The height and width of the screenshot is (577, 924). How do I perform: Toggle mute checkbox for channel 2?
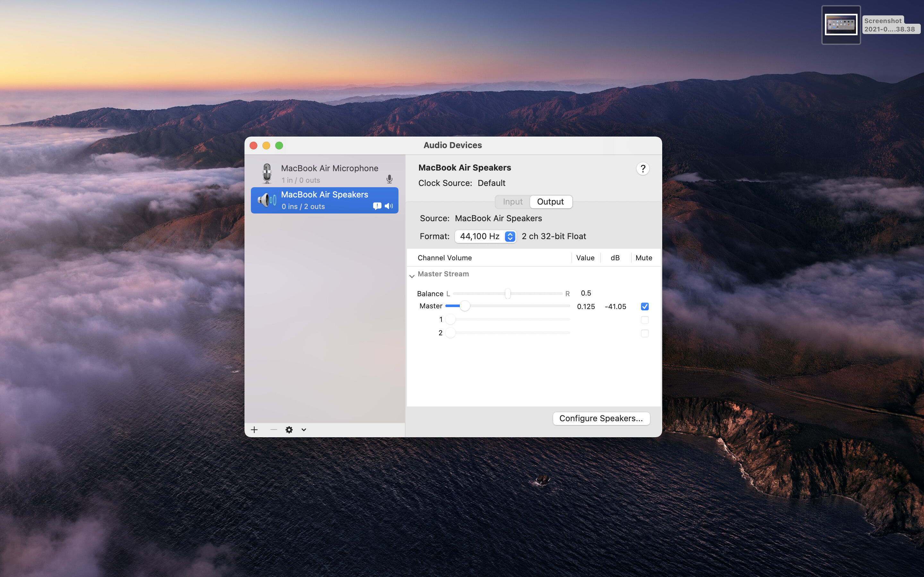(645, 333)
